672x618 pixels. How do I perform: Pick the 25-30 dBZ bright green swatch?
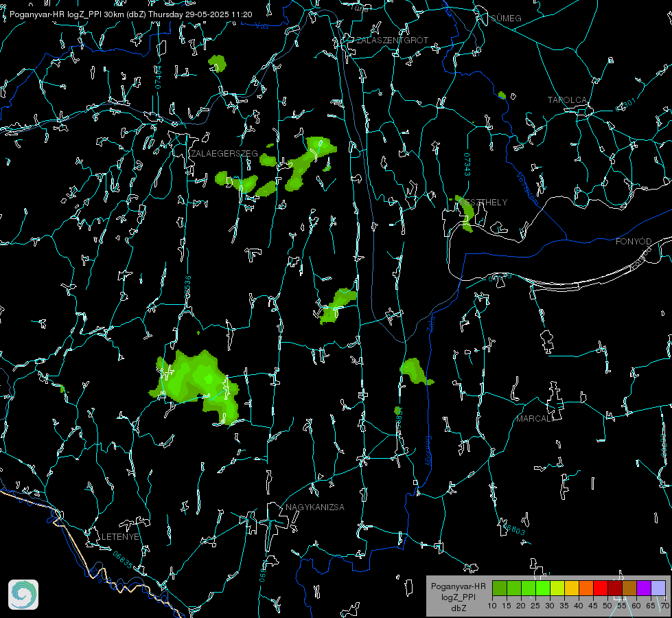(x=543, y=588)
